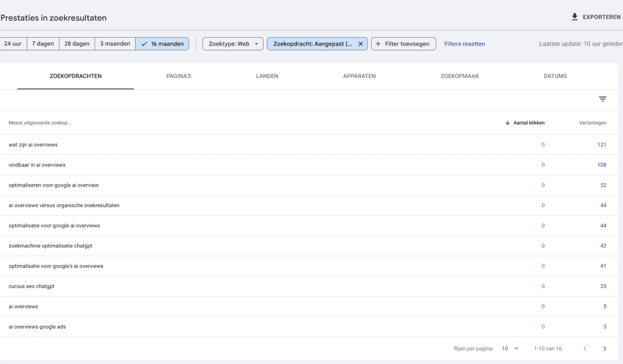Click query 'vindbaar in ai overviews'
This screenshot has height=364, width=623.
(x=37, y=165)
